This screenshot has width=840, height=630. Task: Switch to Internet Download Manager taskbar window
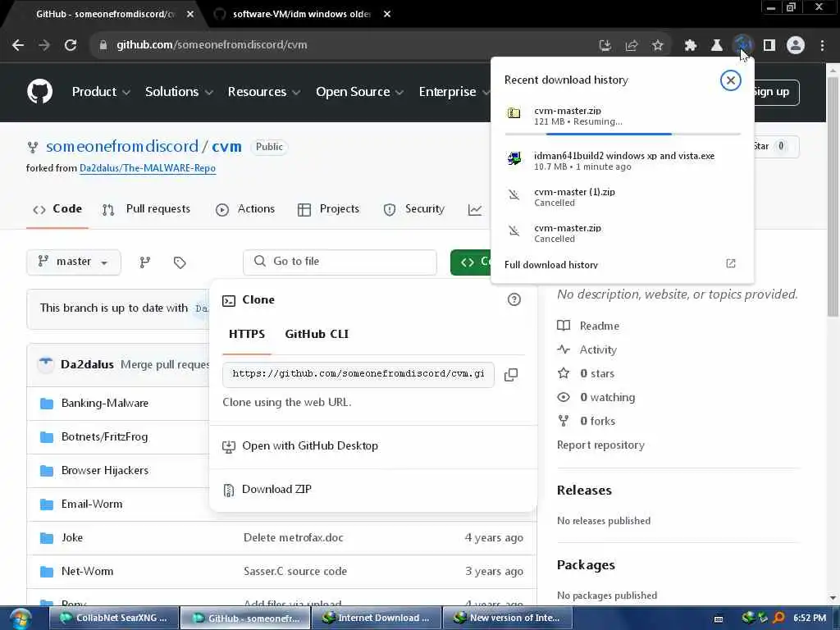click(x=377, y=618)
